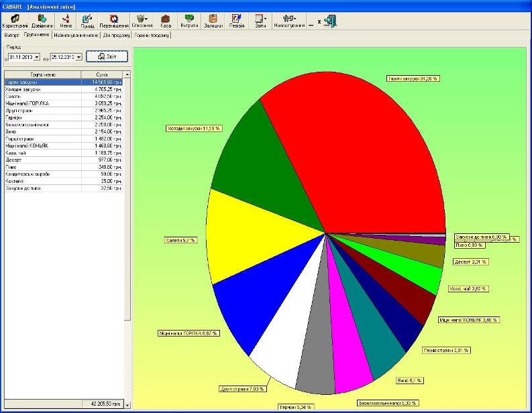Open the end date 25.12.2013 dropdown
The image size is (532, 413).
(x=78, y=57)
